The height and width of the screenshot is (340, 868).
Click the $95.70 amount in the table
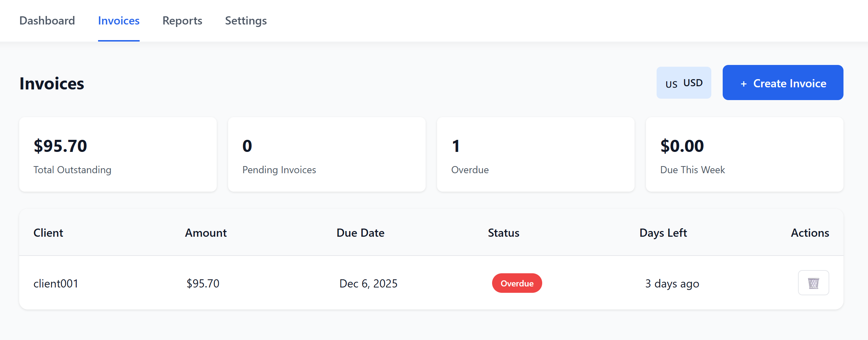(x=203, y=283)
